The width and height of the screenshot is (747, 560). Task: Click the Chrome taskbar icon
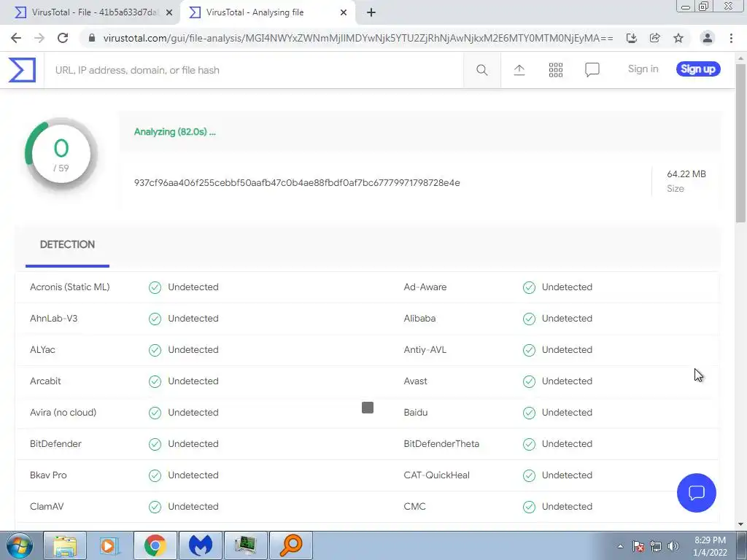click(155, 545)
